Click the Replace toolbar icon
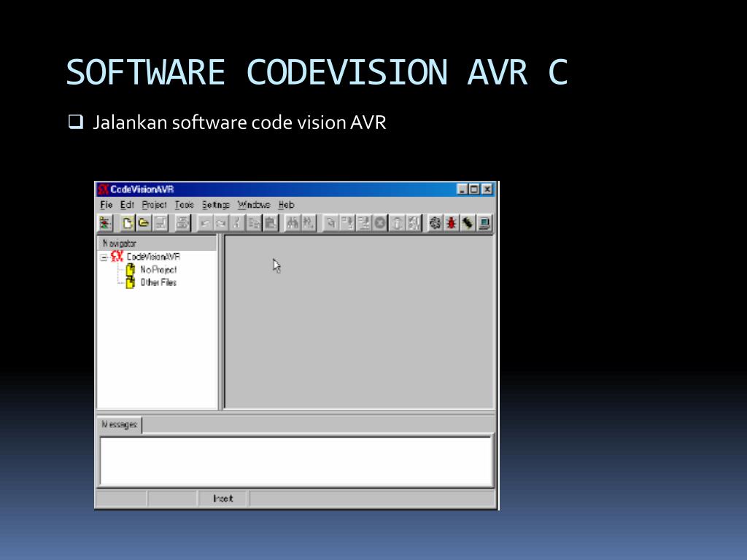The image size is (747, 560). point(309,223)
